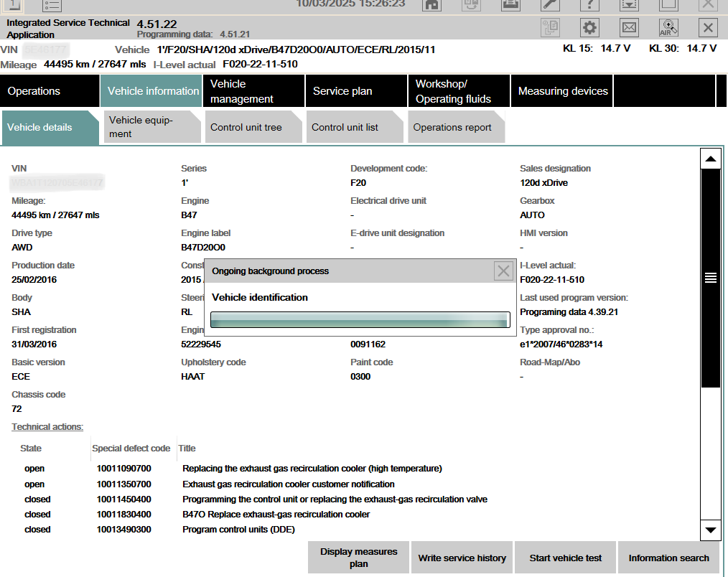Click Programing data 4.39.21 value
The height and width of the screenshot is (577, 728).
[569, 312]
